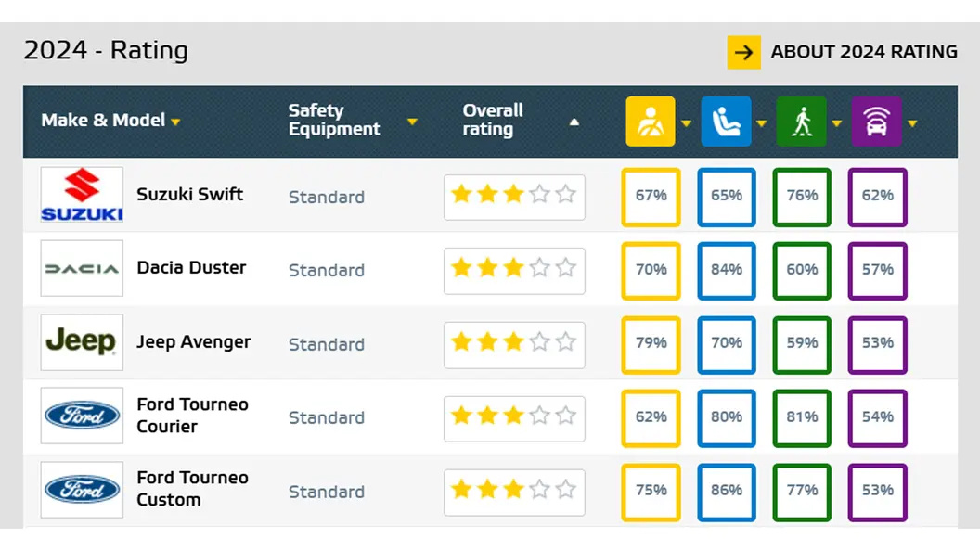Click the yellow adult occupant protection icon
This screenshot has height=551, width=980.
651,122
